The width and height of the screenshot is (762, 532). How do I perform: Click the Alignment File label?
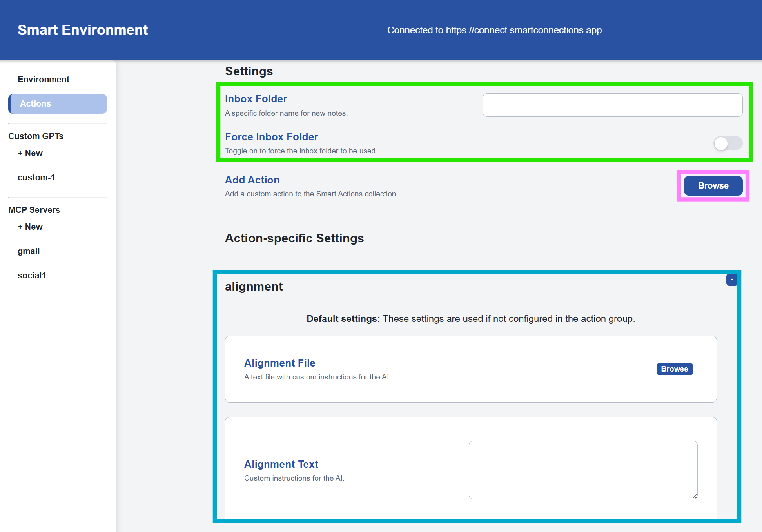[279, 363]
